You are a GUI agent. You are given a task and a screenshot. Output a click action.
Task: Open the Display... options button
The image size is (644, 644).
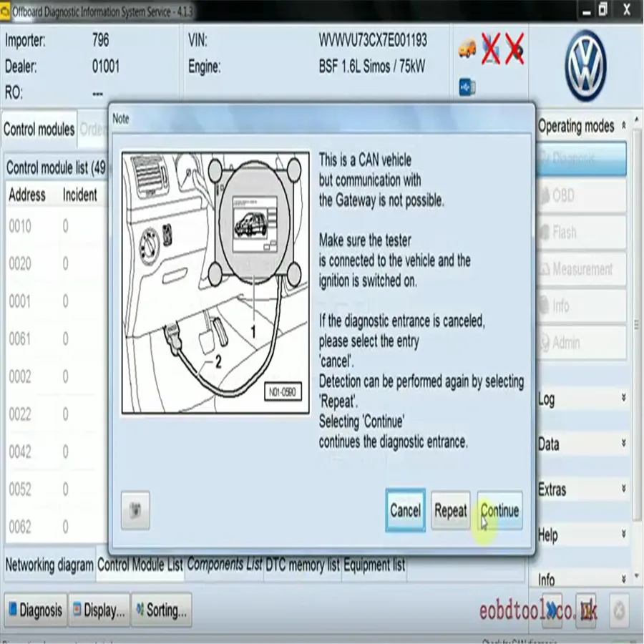[99, 610]
